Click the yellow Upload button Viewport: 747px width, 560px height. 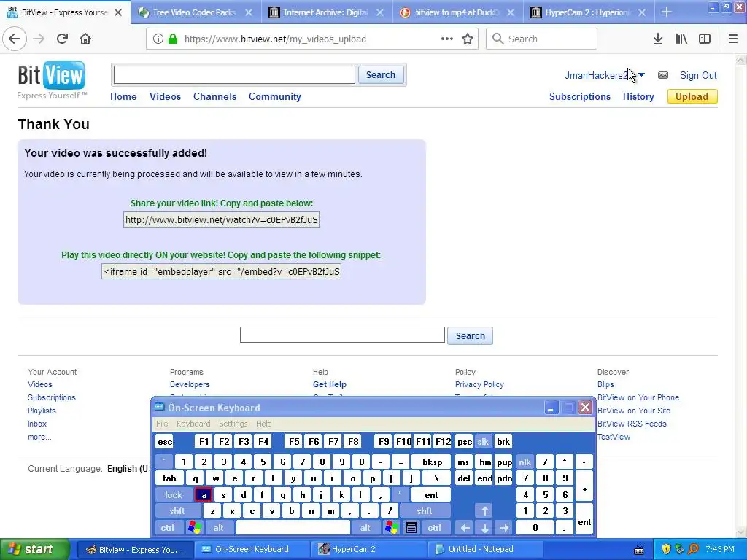pyautogui.click(x=692, y=97)
